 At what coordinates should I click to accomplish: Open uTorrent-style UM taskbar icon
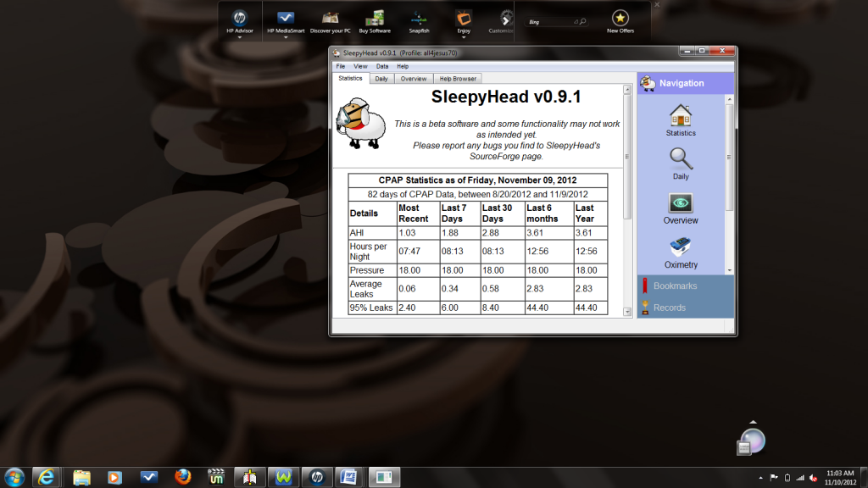pos(216,477)
